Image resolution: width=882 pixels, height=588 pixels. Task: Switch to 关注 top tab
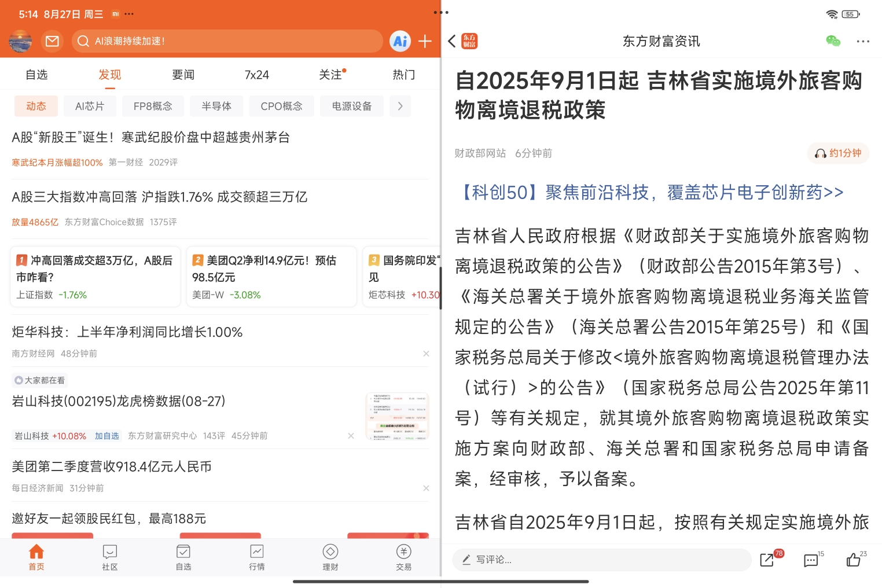[331, 75]
